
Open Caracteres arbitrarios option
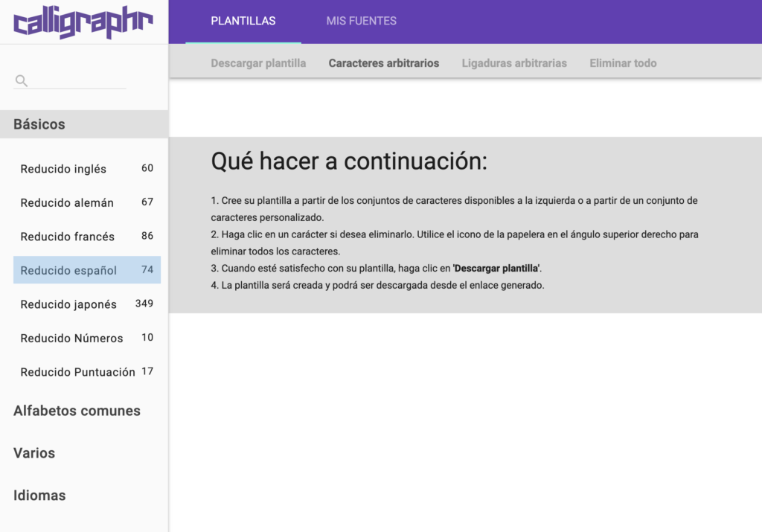click(384, 63)
